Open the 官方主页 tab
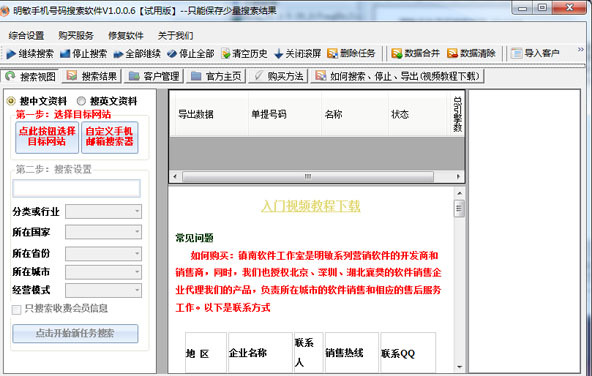This screenshot has height=376, width=592. 216,76
